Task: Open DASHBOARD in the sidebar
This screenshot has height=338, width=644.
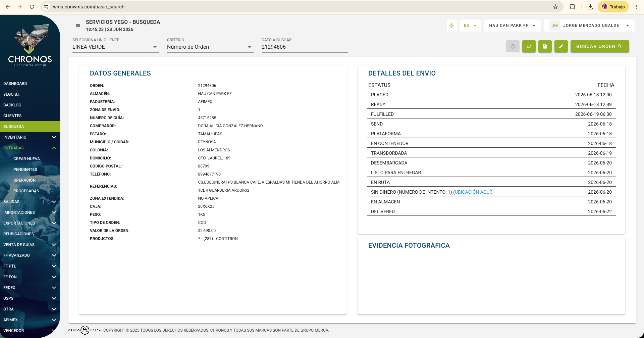Action: [x=30, y=84]
